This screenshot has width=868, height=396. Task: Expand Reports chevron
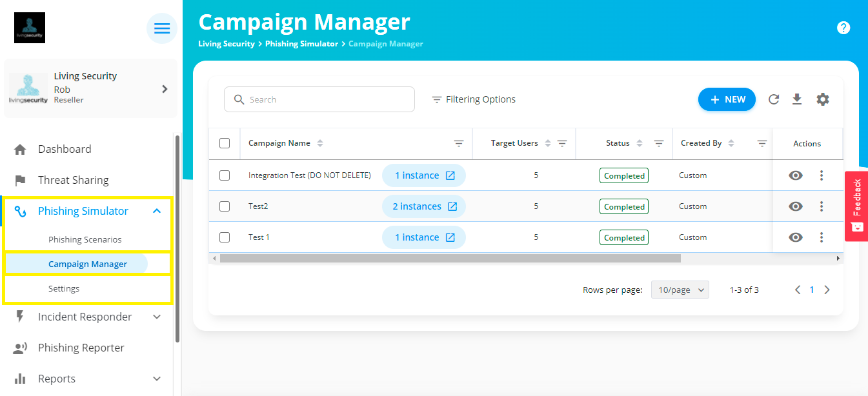[x=157, y=379]
